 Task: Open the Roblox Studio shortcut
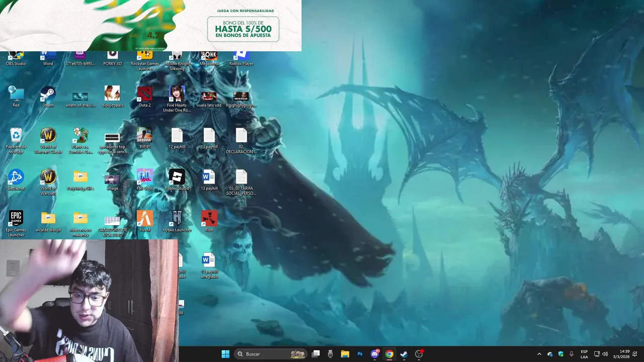(x=177, y=180)
